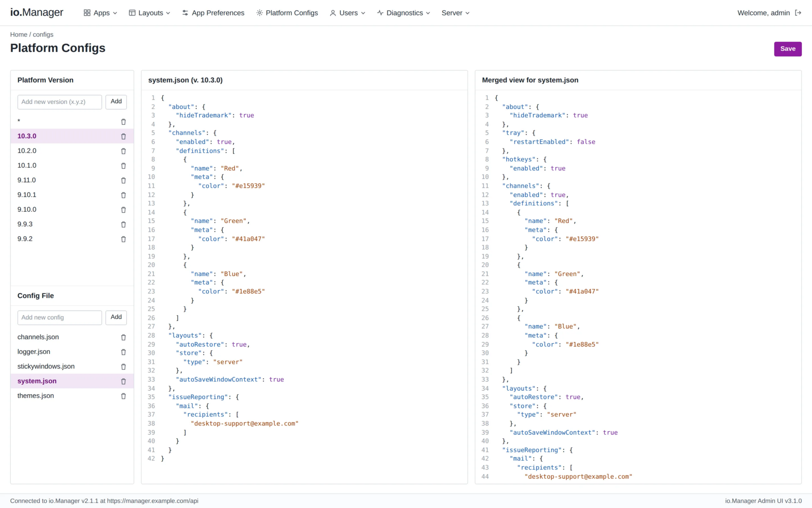812x508 pixels.
Task: Click the io.Manager logo
Action: click(x=37, y=12)
